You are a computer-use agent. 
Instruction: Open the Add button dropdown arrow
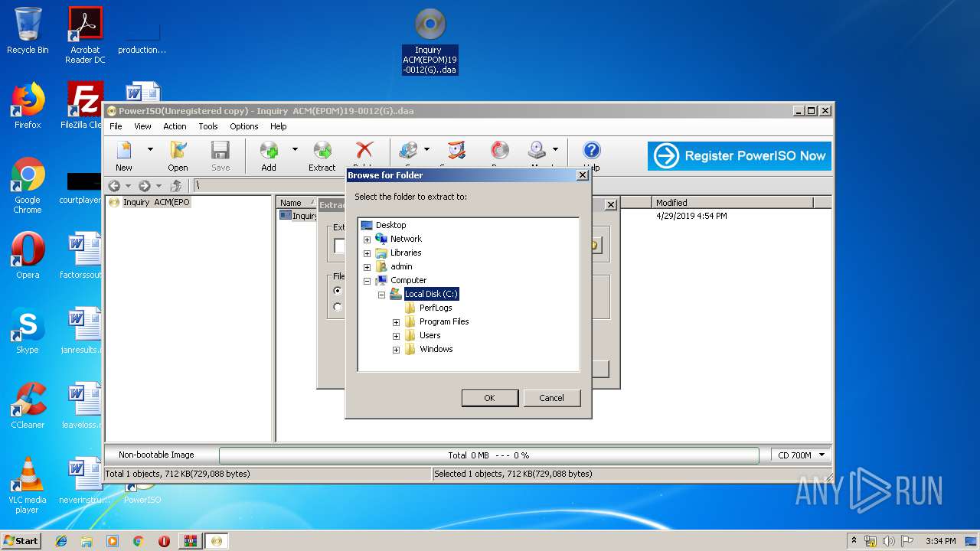pos(295,149)
